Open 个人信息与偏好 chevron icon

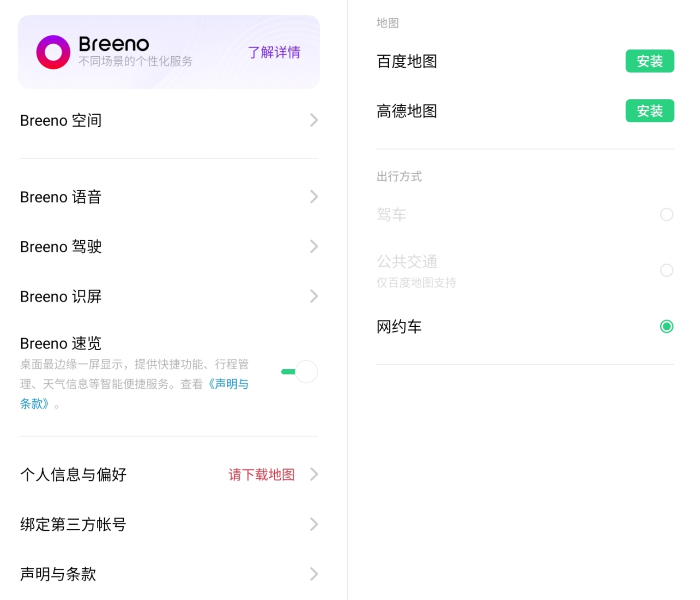(x=314, y=474)
